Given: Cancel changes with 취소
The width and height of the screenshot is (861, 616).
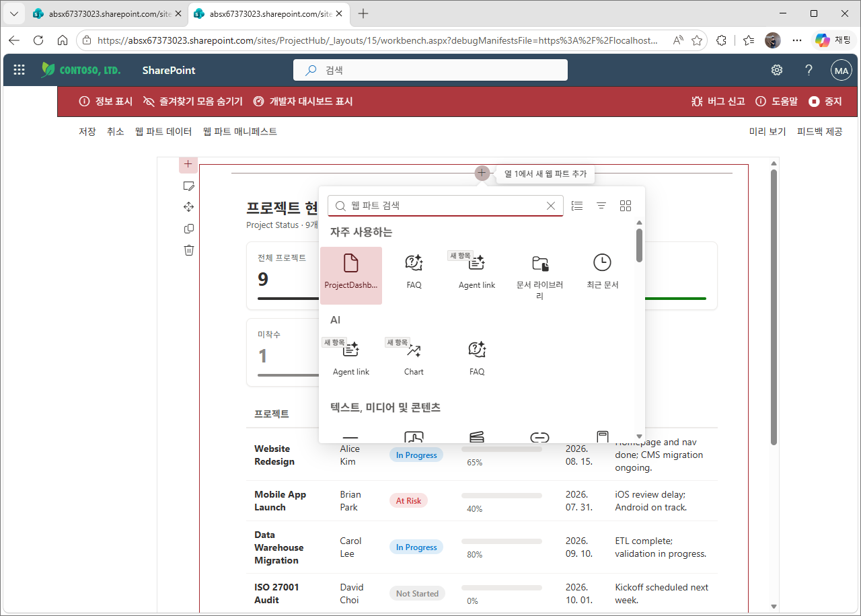Looking at the screenshot, I should [115, 132].
